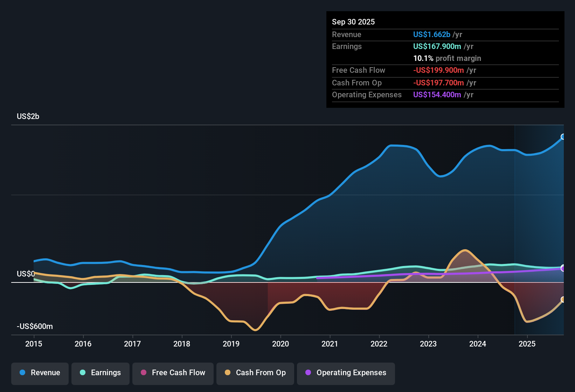Screen dimensions: 575x392
Task: Click the Cash From Op endpoint marker
Action: pyautogui.click(x=563, y=300)
